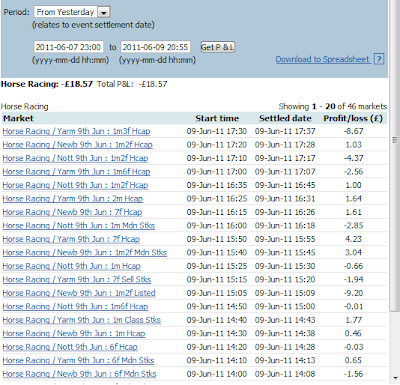
Task: Open Newb 9th Jun 1m2f Mdn Stks market
Action: click(85, 253)
